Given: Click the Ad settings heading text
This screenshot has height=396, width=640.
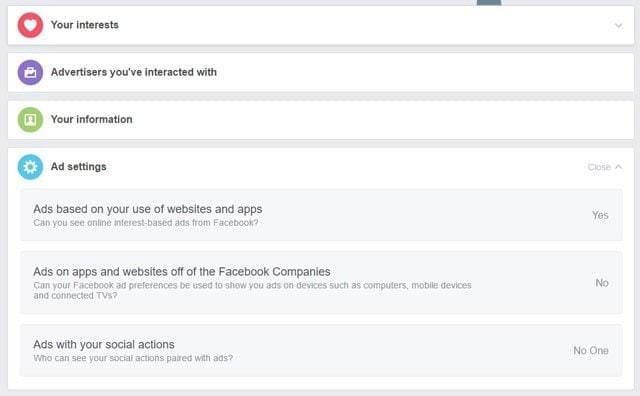Looking at the screenshot, I should pyautogui.click(x=78, y=167).
